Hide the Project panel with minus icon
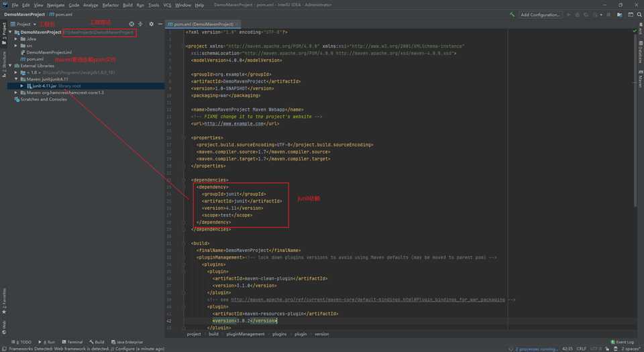 [160, 23]
